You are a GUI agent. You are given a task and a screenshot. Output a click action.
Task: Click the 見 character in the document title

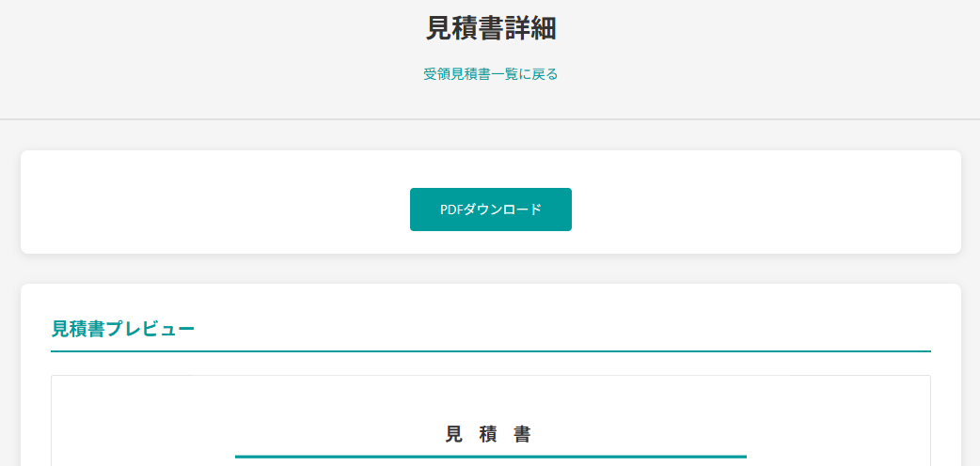pos(453,434)
